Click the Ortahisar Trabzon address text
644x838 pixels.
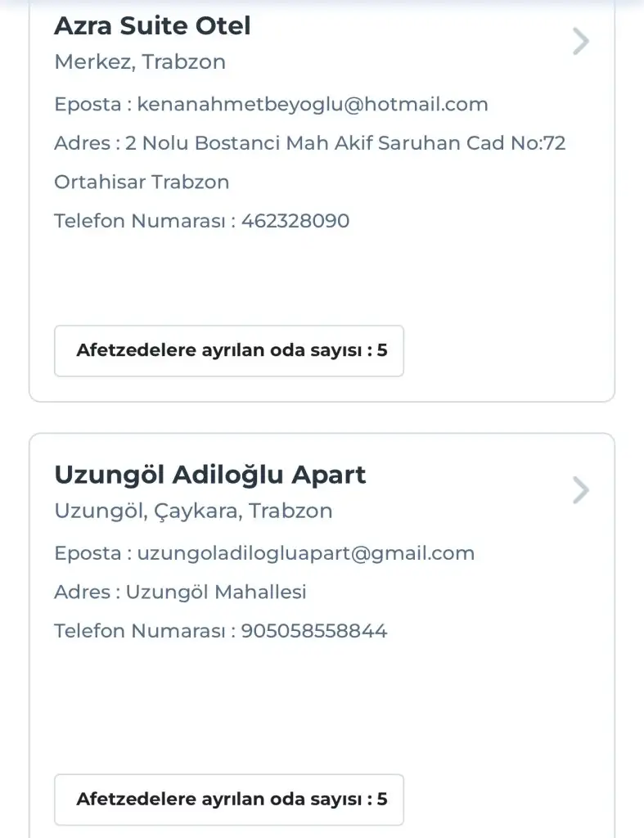pos(142,182)
